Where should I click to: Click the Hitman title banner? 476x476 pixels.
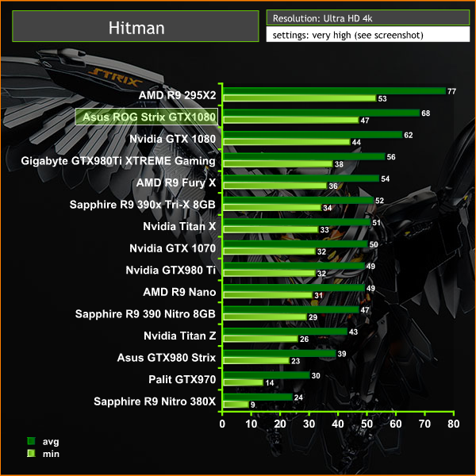(136, 26)
